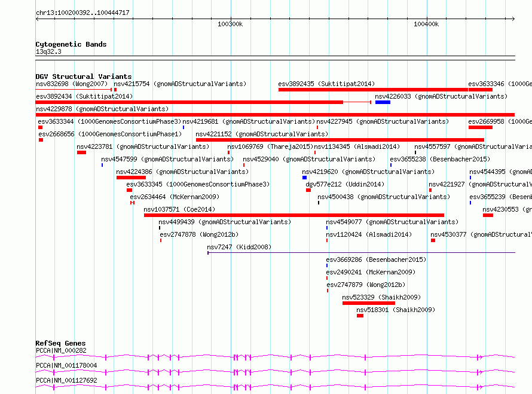Click the DGV Structural Variants track title
This screenshot has width=532, height=394.
pos(84,77)
